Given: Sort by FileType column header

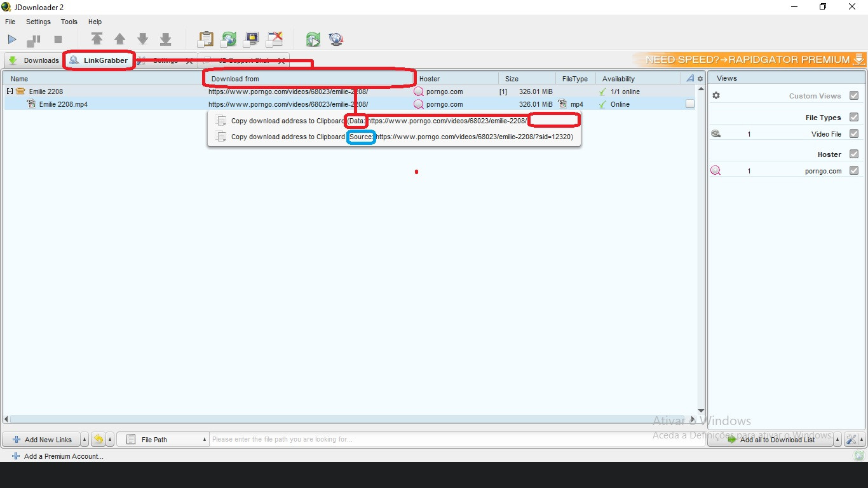Looking at the screenshot, I should click(576, 79).
